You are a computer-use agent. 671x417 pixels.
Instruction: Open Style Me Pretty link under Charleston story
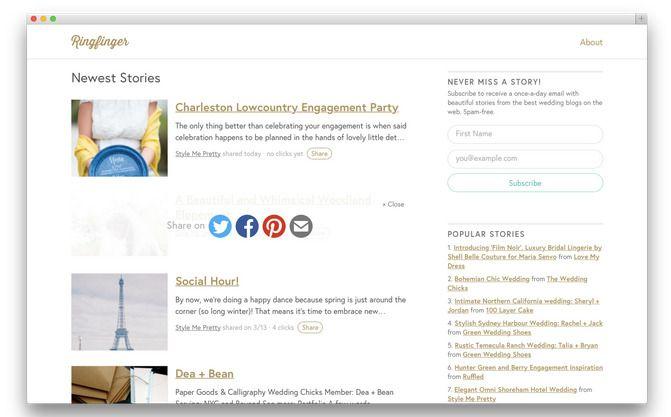coord(198,154)
